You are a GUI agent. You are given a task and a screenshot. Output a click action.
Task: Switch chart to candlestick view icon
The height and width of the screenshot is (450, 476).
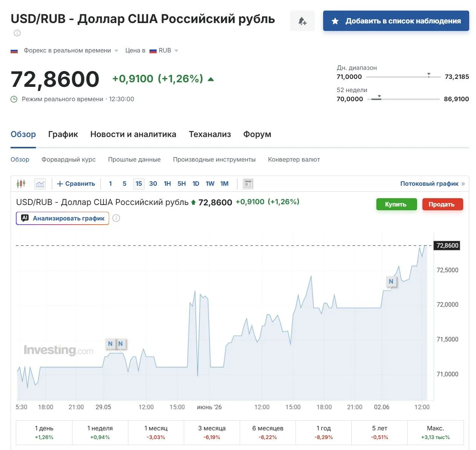[x=21, y=183]
